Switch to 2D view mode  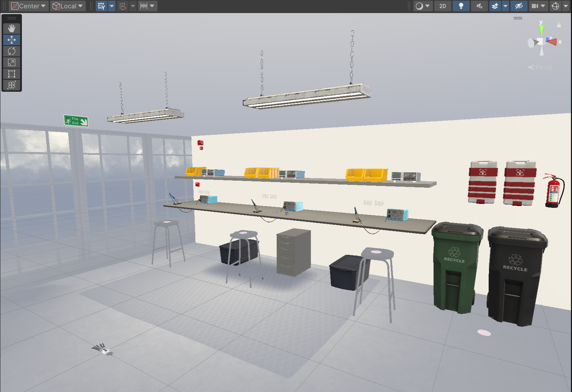pos(442,6)
